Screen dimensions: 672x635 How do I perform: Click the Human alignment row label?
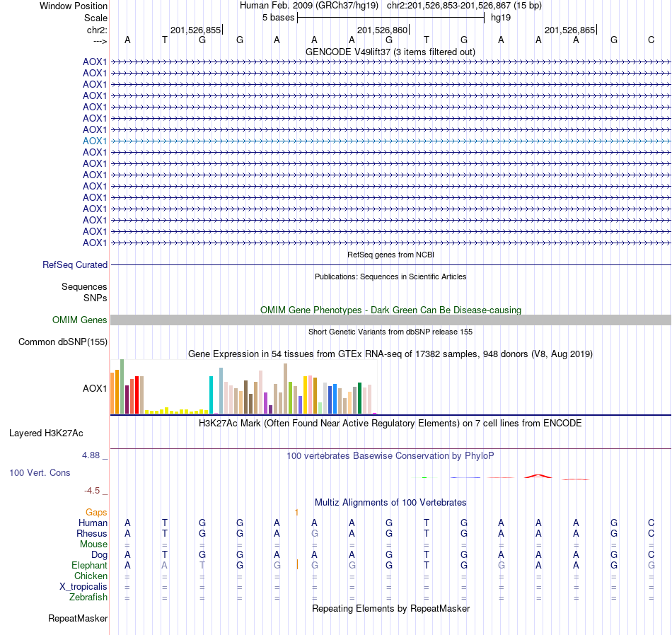[x=93, y=523]
